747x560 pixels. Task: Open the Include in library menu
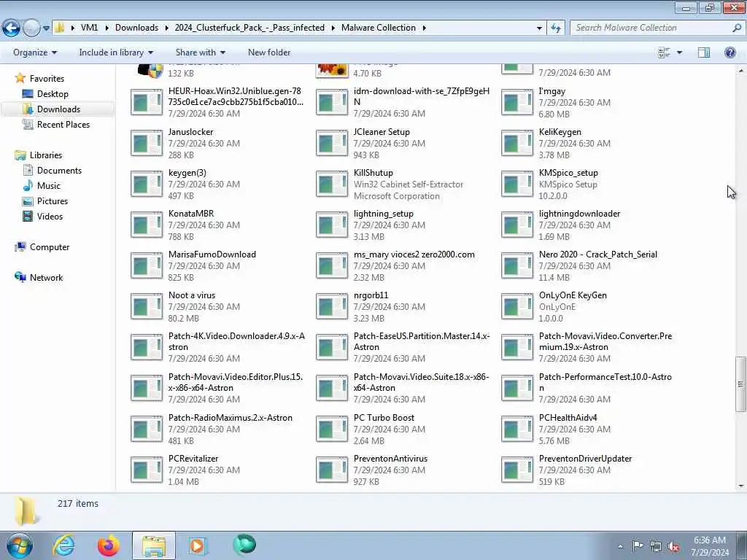pyautogui.click(x=116, y=52)
